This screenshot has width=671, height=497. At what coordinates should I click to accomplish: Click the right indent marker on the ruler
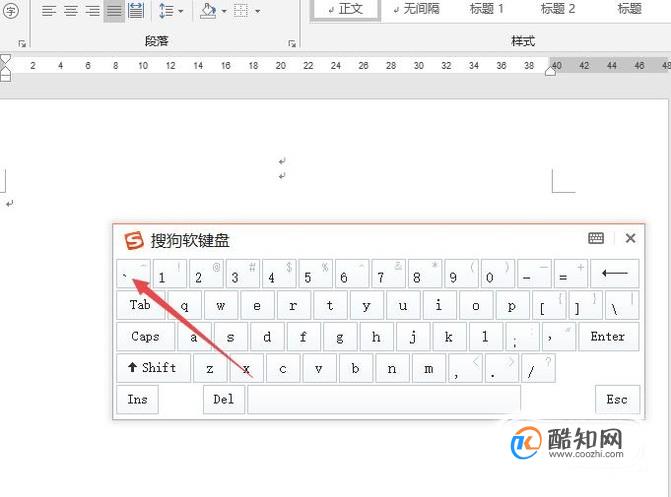tap(550, 72)
